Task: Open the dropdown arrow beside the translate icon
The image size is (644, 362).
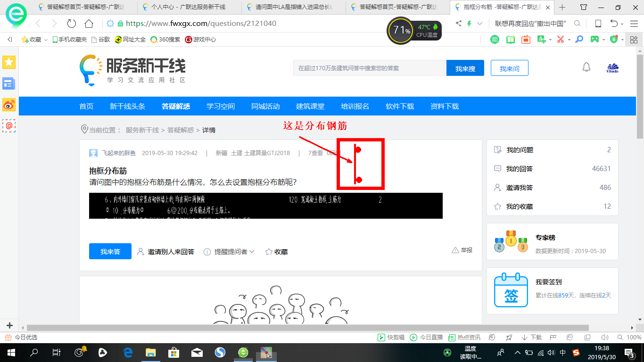Action: tap(551, 40)
